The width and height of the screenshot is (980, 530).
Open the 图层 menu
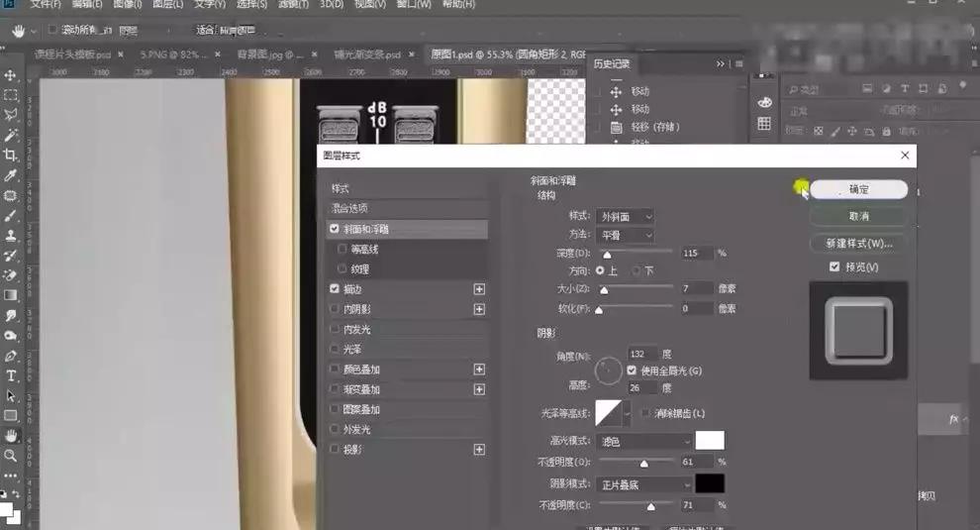pos(167,4)
